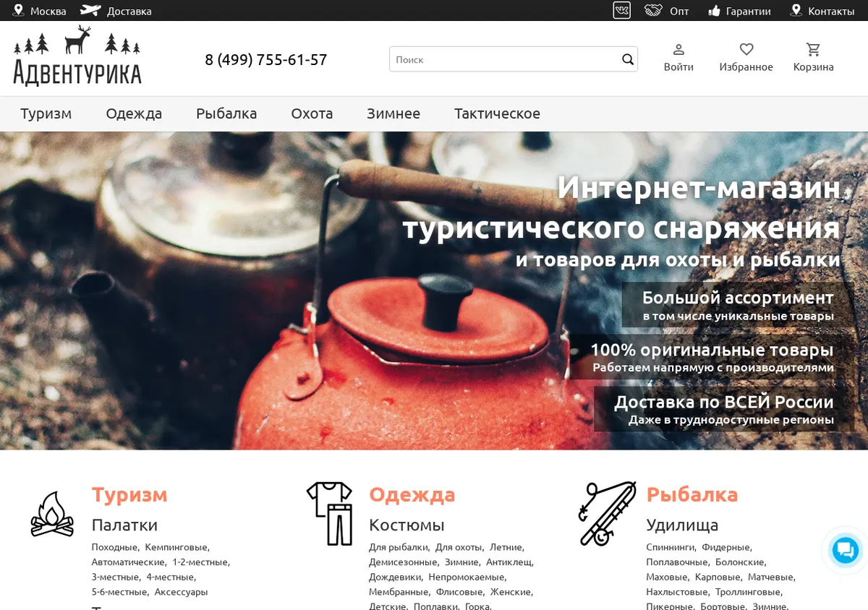
Task: Select the Москва city location selector
Action: [x=40, y=11]
